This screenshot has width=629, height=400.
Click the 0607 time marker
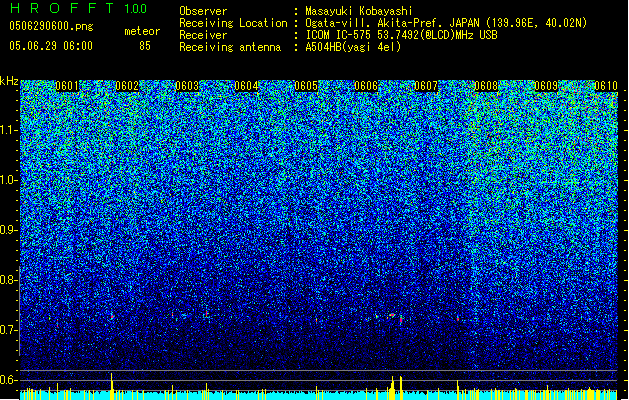click(426, 86)
